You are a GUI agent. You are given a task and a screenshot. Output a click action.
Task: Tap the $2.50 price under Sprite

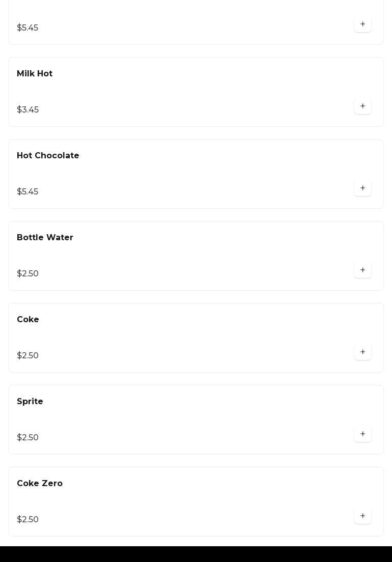[28, 438]
